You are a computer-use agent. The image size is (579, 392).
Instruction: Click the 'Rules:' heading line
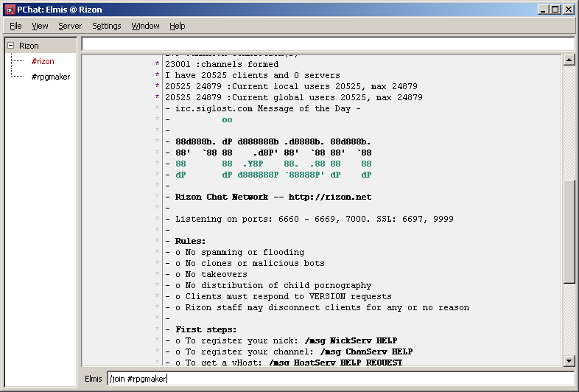coord(190,241)
